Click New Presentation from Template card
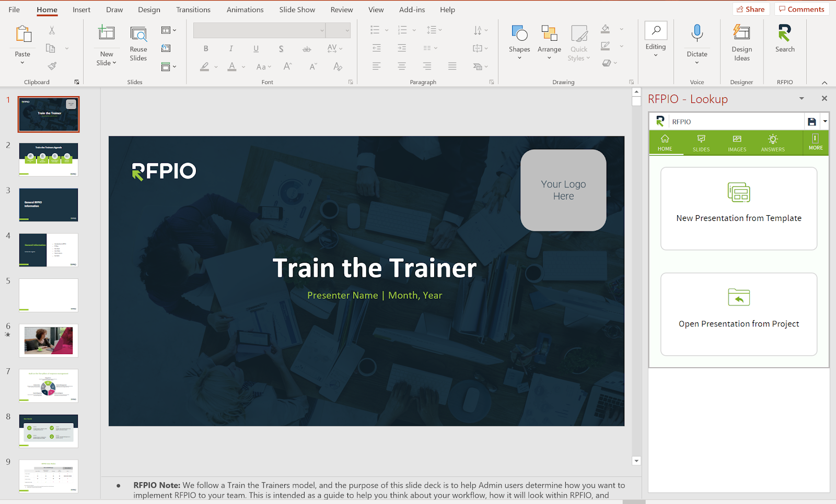The width and height of the screenshot is (836, 504). 739,208
